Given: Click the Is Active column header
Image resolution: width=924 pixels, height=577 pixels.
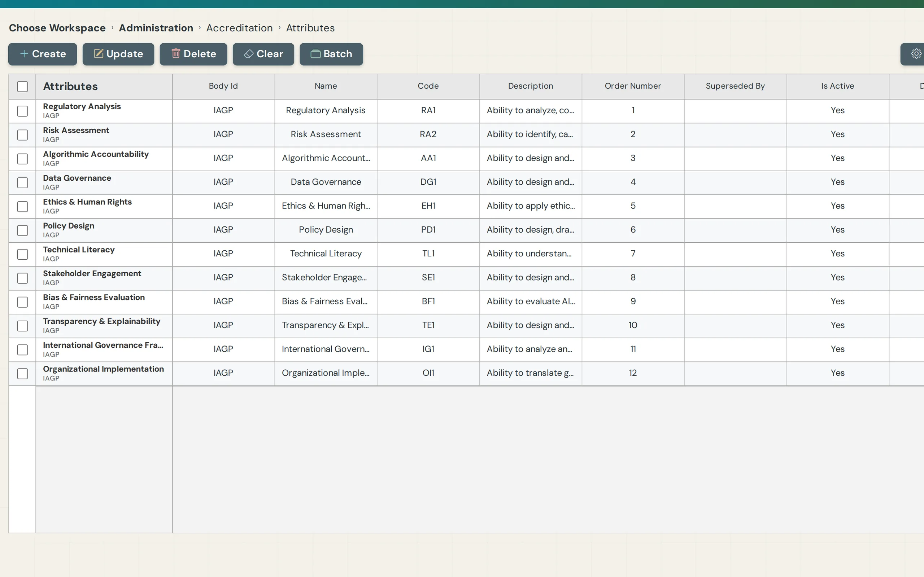Looking at the screenshot, I should (837, 86).
